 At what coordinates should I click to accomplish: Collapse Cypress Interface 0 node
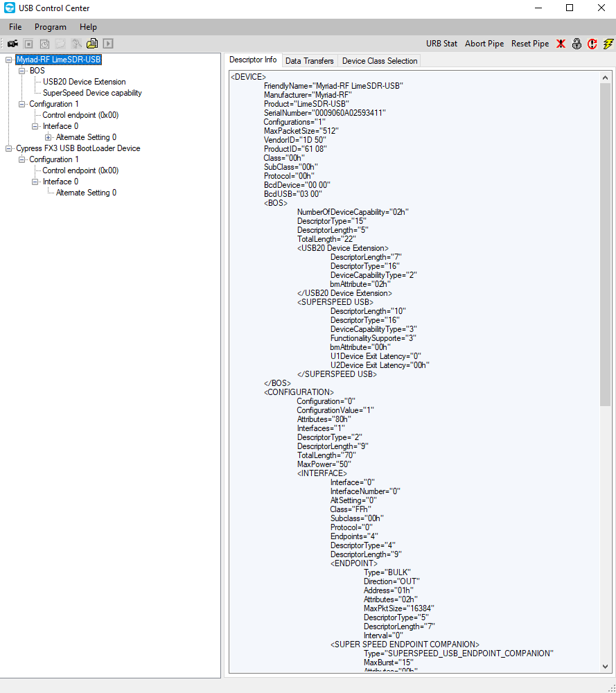[x=35, y=182]
